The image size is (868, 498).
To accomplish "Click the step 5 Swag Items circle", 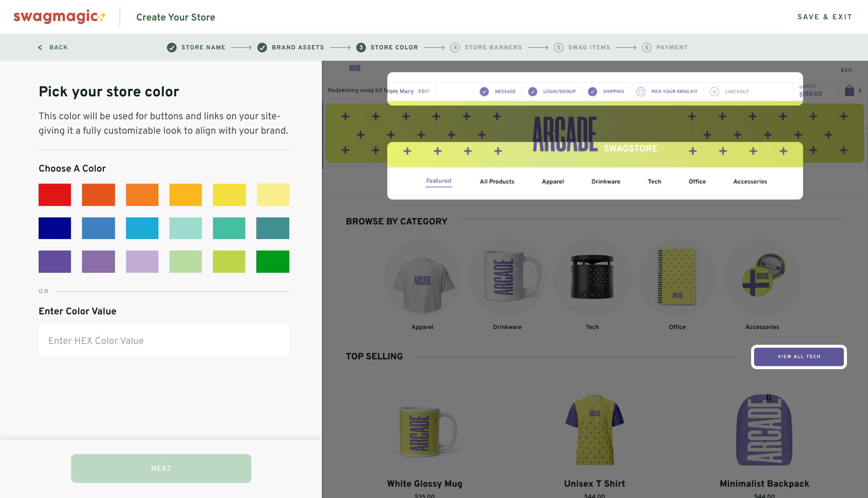I will point(558,48).
